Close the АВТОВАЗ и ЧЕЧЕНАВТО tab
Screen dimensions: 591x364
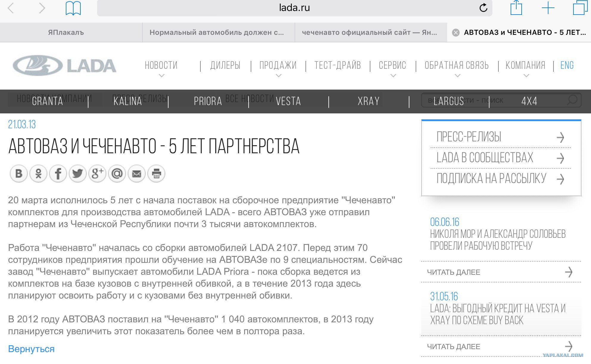click(456, 32)
